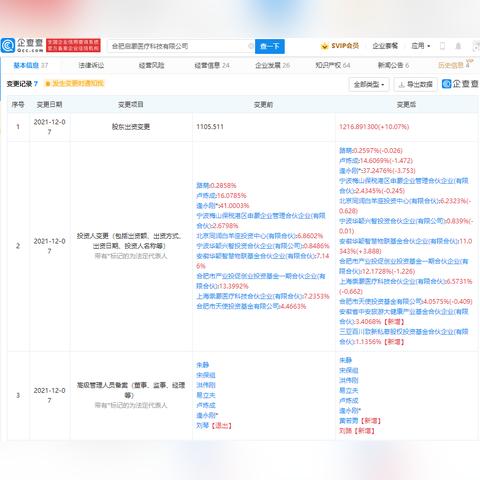Click the 变更前 column header

(x=263, y=105)
